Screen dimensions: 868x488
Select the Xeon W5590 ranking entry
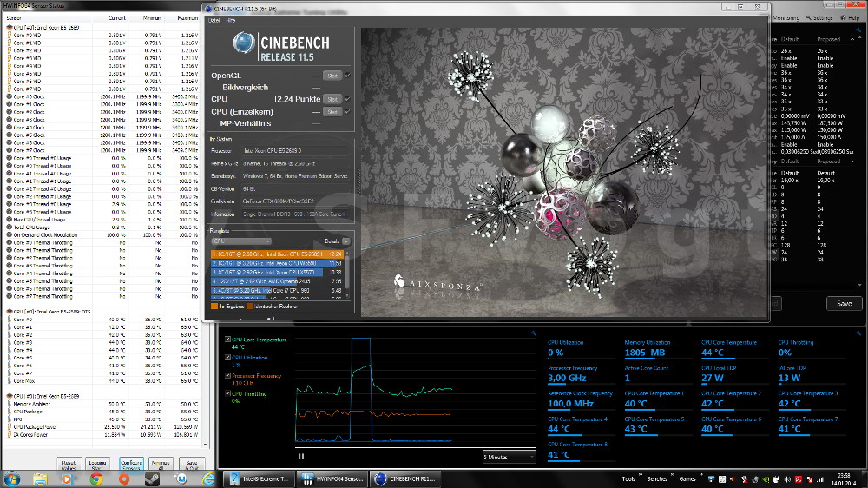tap(278, 263)
